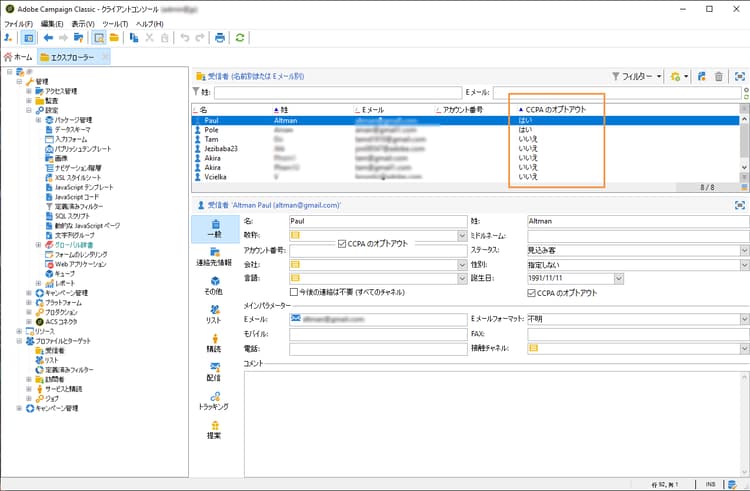The height and width of the screenshot is (491, 750).
Task: Select the Pole recipient row
Action: click(x=466, y=130)
